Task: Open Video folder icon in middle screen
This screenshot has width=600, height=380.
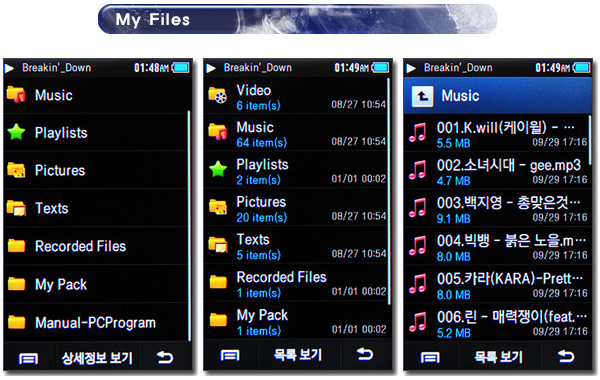Action: tap(218, 96)
